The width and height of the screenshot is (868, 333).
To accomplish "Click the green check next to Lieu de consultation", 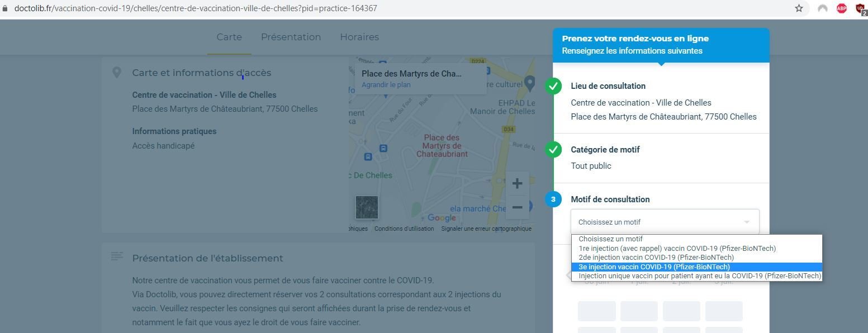I will (x=553, y=86).
